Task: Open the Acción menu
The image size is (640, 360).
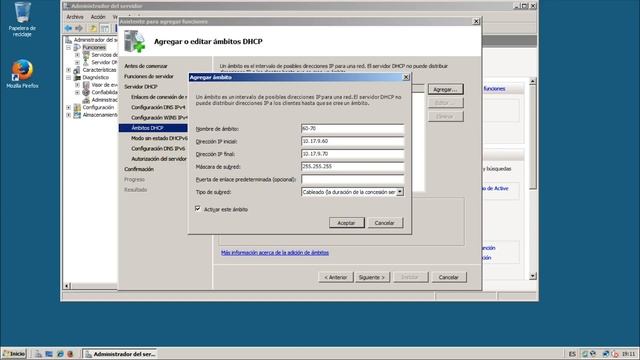Action: (x=98, y=17)
